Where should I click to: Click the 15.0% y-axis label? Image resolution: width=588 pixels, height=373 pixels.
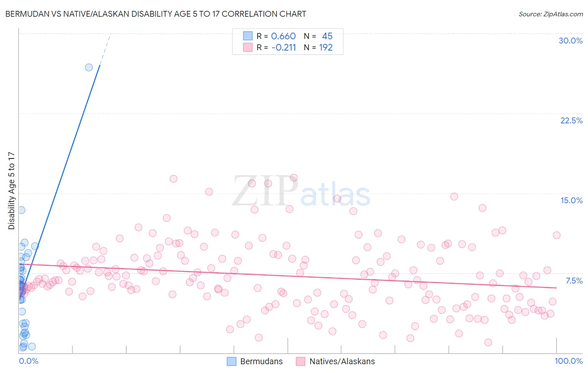571,200
